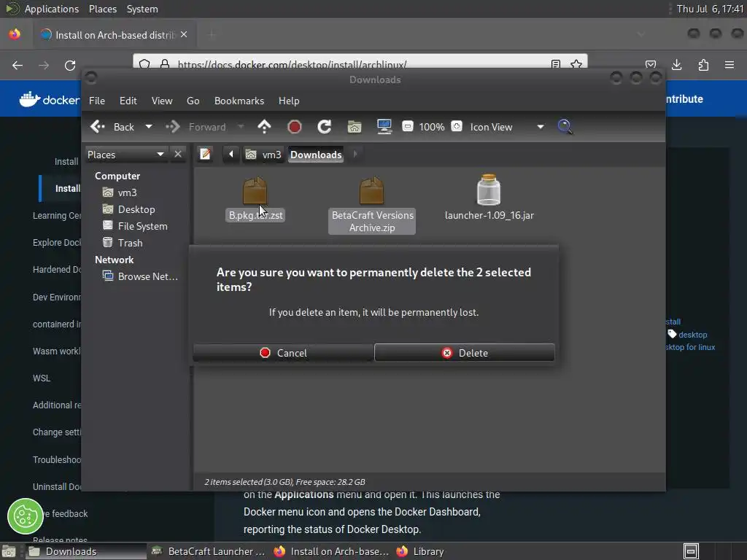Click Firefox back navigation arrow

[18, 65]
